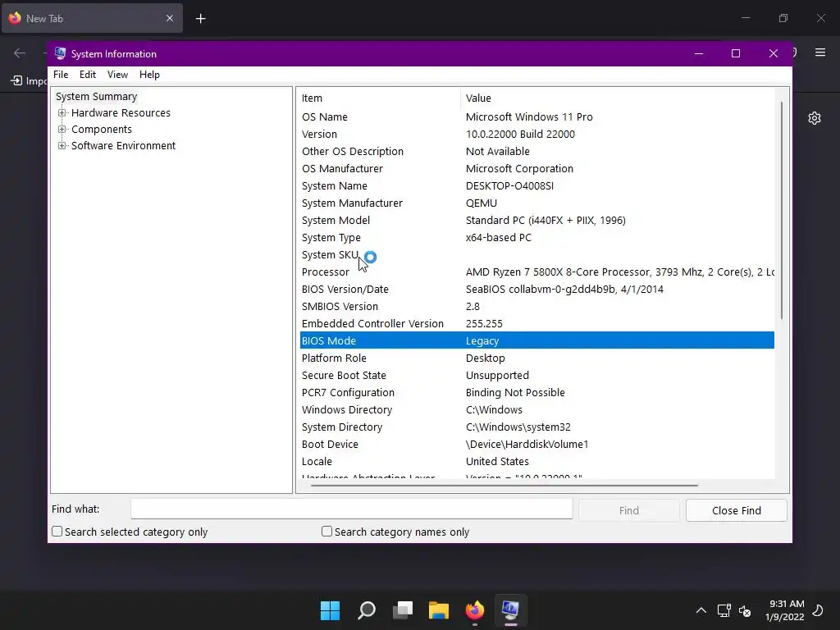840x630 pixels.
Task: Click the System Information title bar icon
Action: pyautogui.click(x=60, y=53)
